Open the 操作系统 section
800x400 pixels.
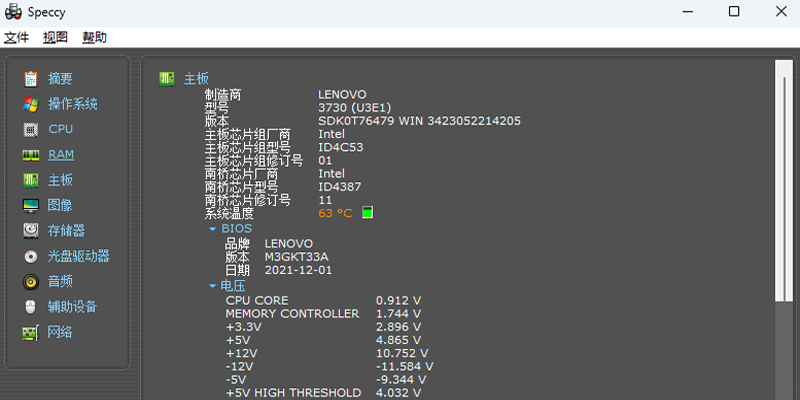72,104
